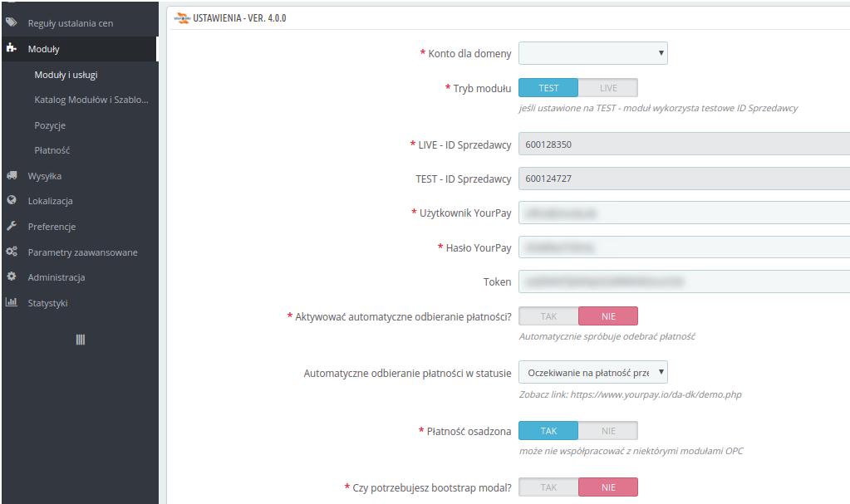Click the LIVE - ID Sprzedawcy field
The height and width of the screenshot is (504, 850).
point(684,144)
